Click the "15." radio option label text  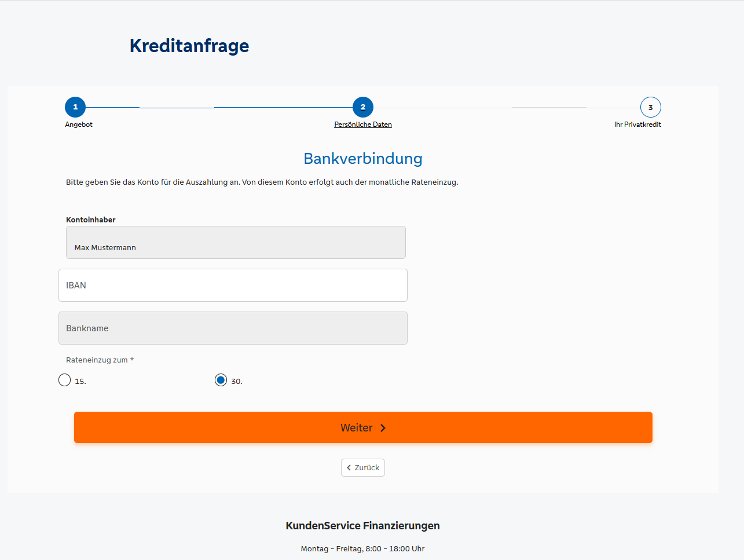[x=80, y=382]
